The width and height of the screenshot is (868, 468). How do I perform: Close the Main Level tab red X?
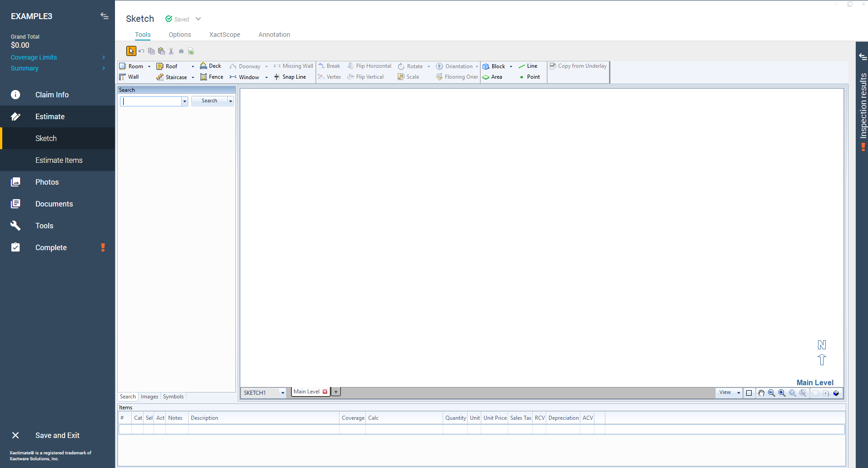[x=325, y=392]
